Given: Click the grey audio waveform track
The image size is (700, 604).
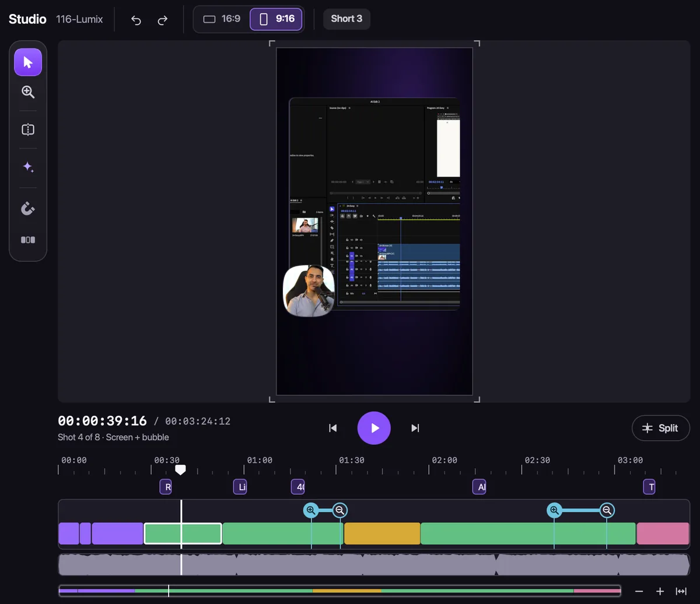Looking at the screenshot, I should [x=374, y=565].
